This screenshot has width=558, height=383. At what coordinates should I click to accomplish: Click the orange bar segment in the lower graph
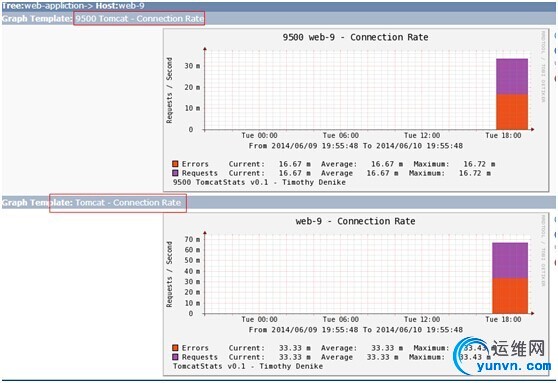510,296
